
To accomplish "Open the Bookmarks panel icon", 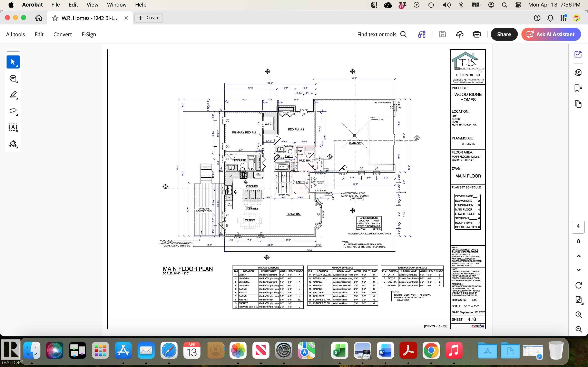I will tap(578, 88).
